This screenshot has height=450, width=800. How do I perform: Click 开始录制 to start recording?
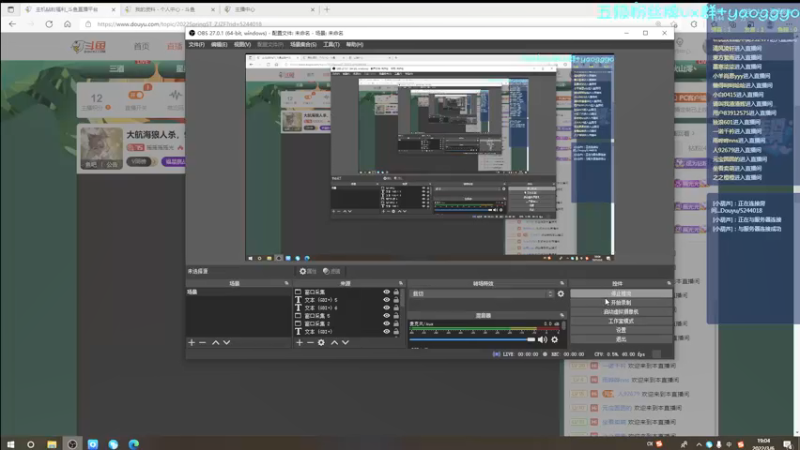pos(621,303)
